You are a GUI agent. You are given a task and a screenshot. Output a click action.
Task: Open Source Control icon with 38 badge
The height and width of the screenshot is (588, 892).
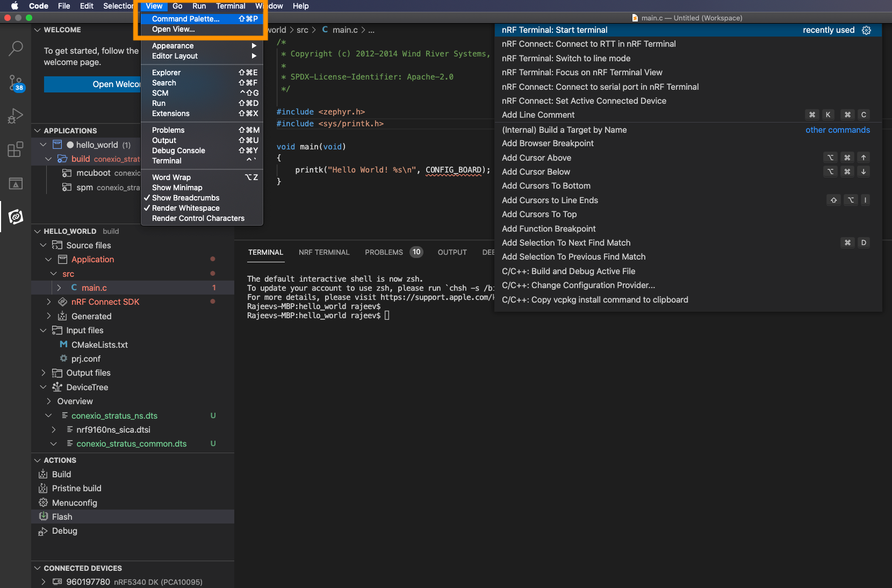pyautogui.click(x=16, y=83)
